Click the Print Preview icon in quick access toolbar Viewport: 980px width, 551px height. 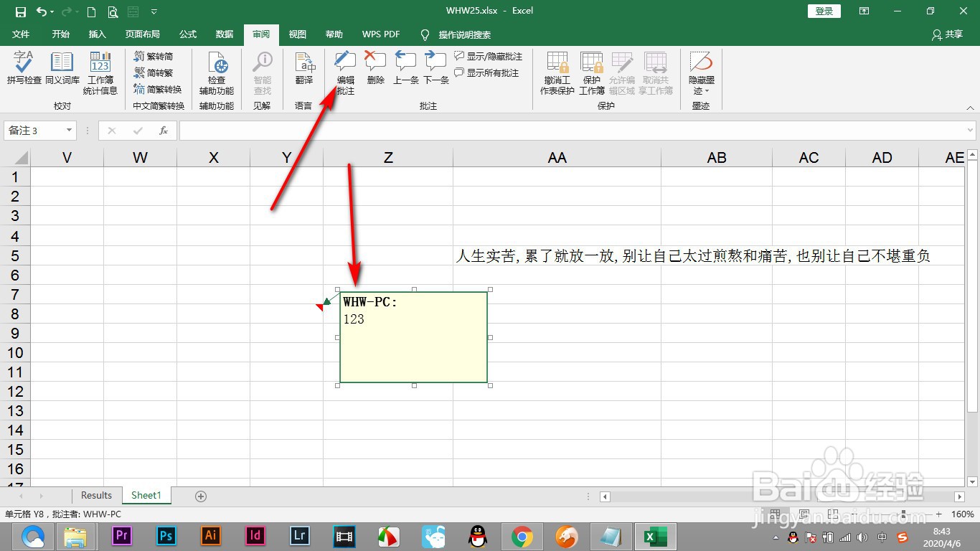coord(113,11)
